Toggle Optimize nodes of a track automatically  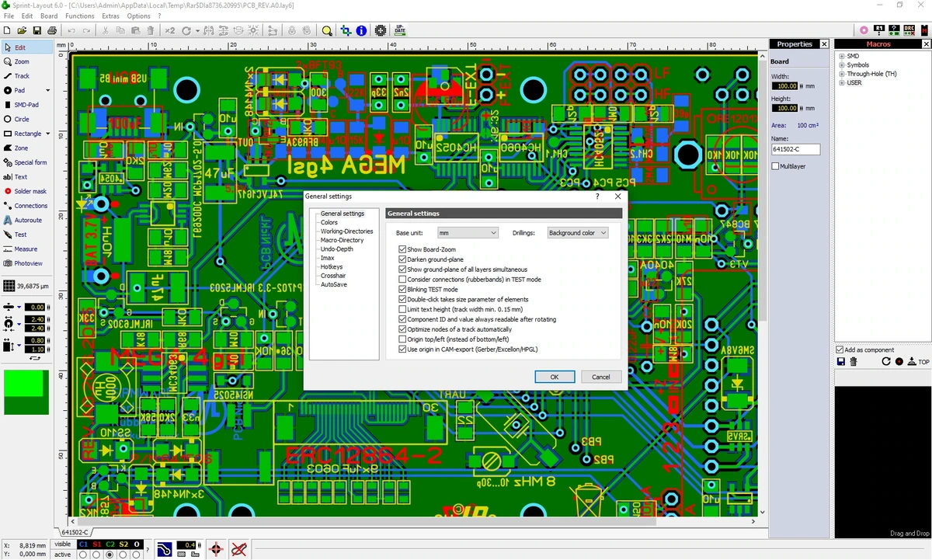point(402,329)
